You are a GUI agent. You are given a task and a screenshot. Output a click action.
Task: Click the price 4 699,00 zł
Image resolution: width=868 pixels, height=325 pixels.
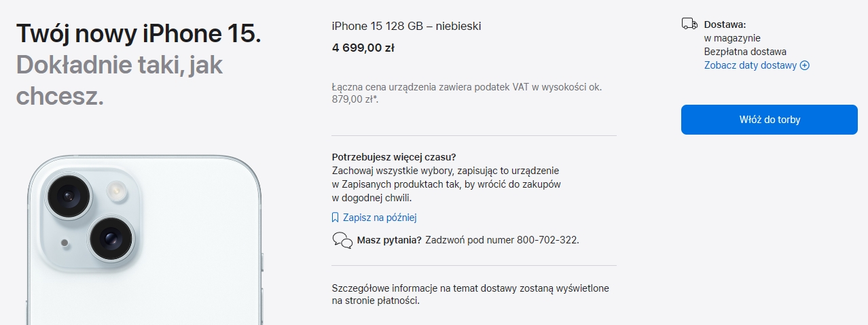363,48
